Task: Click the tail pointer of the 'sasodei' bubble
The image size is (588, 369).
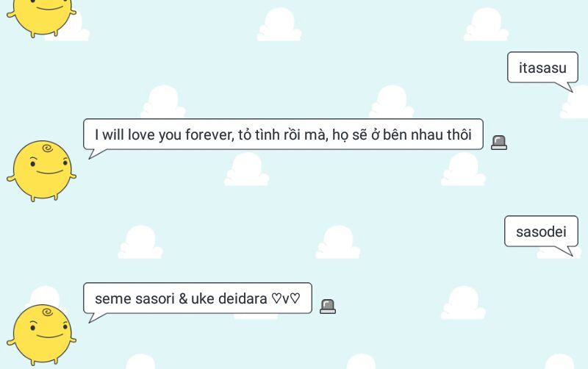Action: pos(564,251)
